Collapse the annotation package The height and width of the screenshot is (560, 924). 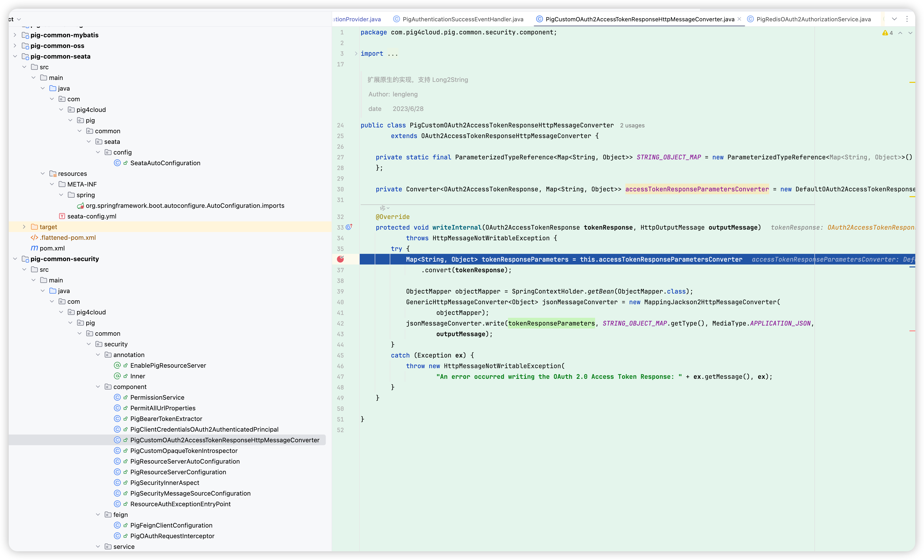pyautogui.click(x=98, y=355)
